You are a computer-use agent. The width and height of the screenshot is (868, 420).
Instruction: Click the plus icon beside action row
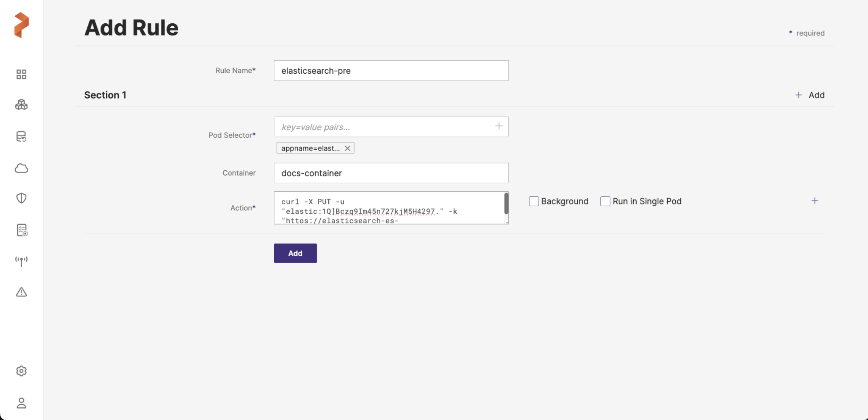coord(815,201)
